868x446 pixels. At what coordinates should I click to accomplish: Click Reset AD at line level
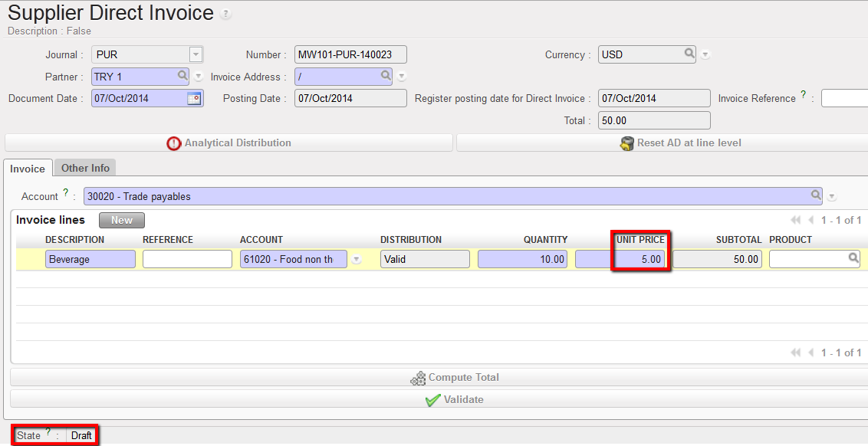662,143
